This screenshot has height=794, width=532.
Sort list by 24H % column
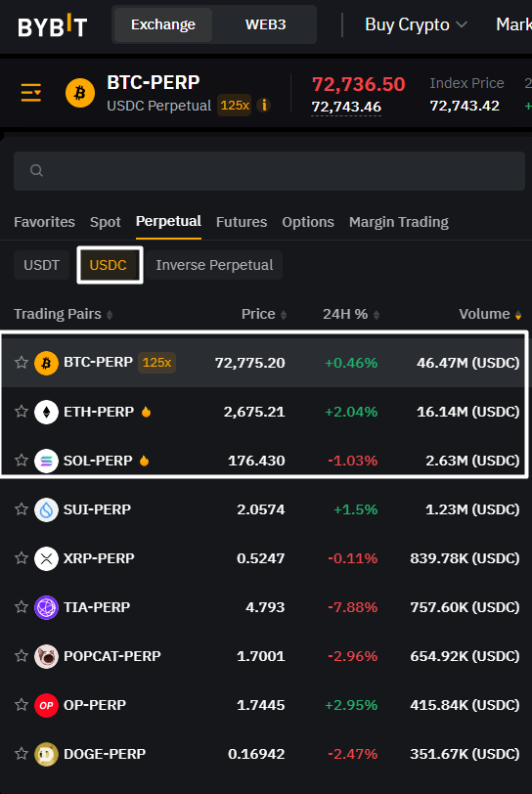click(x=351, y=314)
